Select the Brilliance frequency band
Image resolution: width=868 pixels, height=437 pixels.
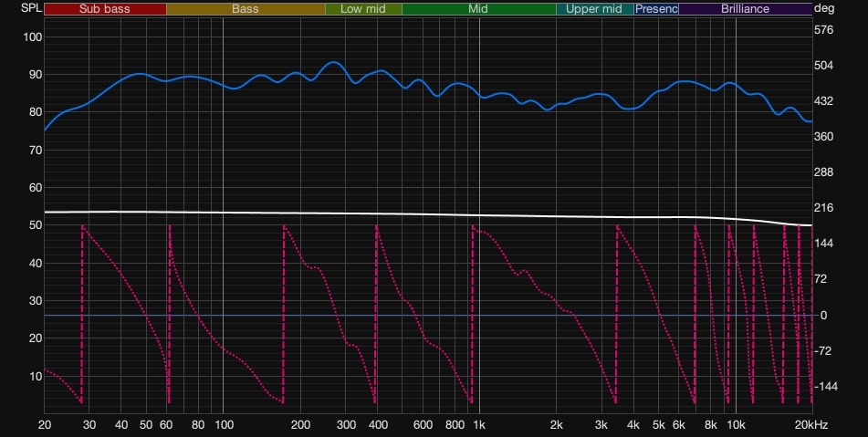tap(745, 9)
